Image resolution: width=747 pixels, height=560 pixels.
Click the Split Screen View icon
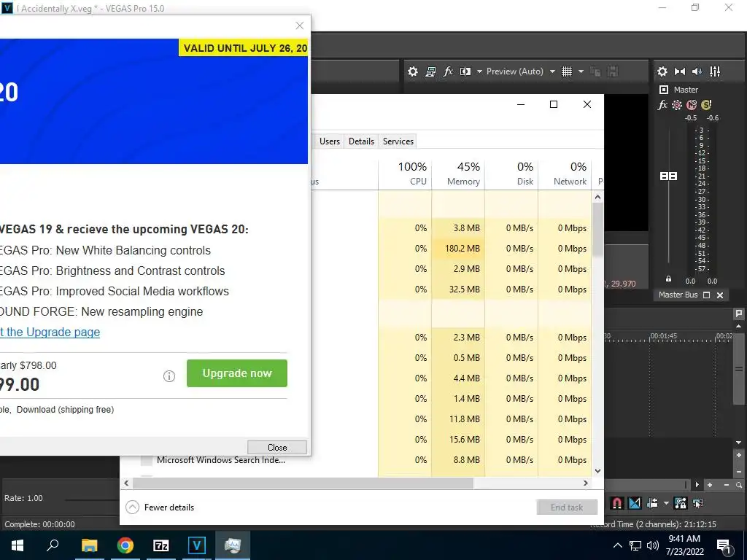tap(465, 71)
